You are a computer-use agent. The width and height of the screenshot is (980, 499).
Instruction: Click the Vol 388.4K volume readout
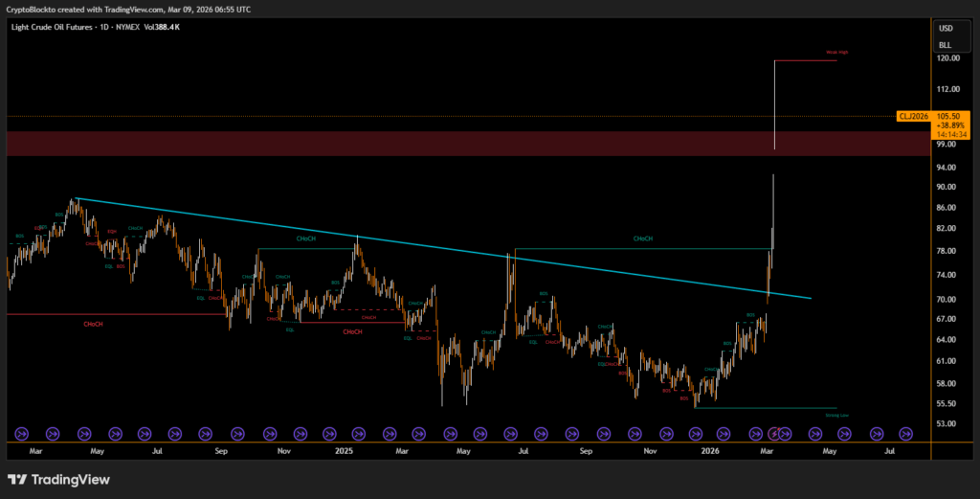click(161, 27)
